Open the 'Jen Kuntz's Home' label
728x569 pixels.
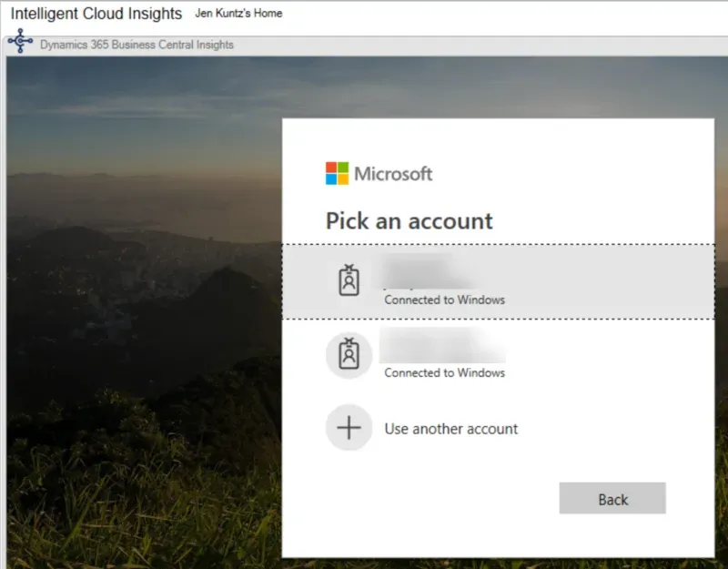[238, 14]
